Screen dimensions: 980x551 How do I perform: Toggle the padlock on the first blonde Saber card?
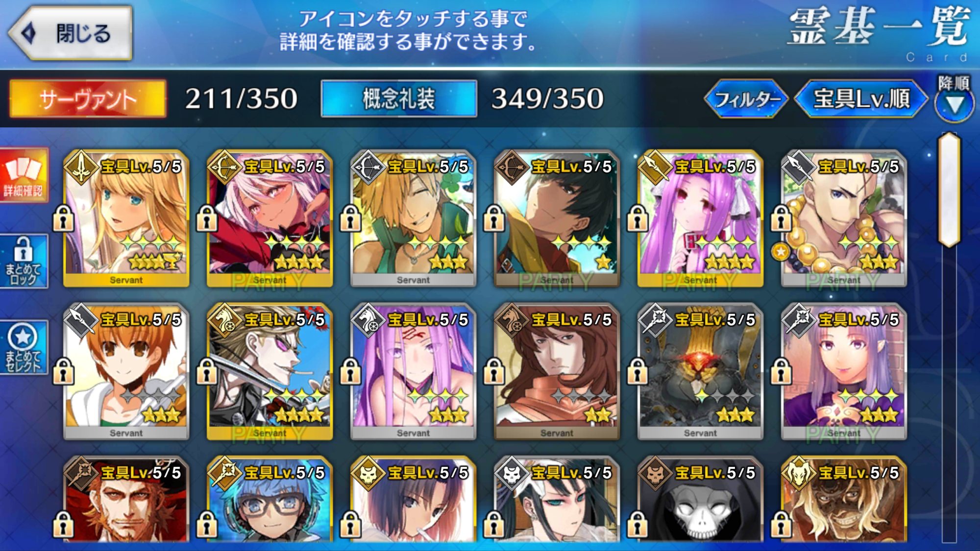click(63, 218)
